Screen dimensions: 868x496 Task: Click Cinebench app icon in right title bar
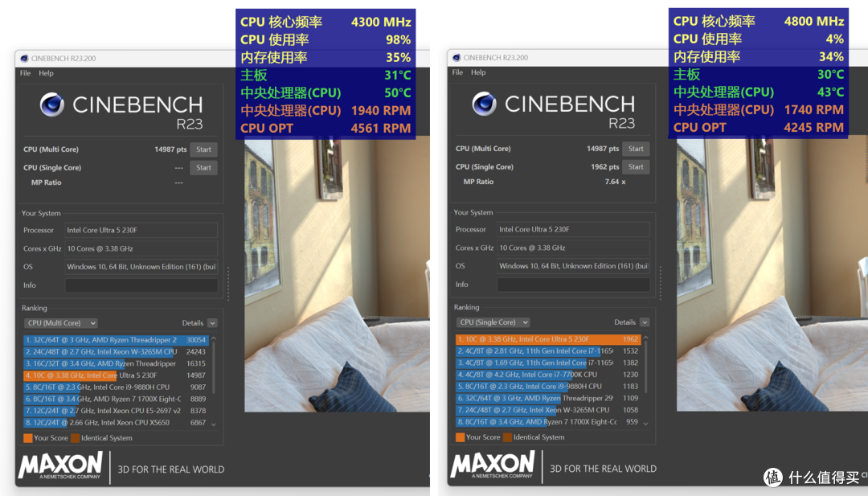pos(457,58)
